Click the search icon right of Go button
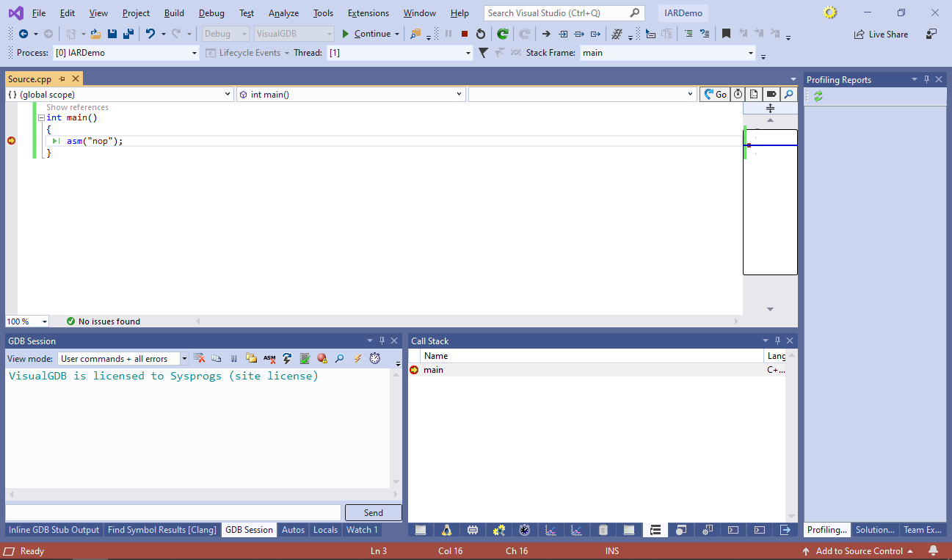 788,94
